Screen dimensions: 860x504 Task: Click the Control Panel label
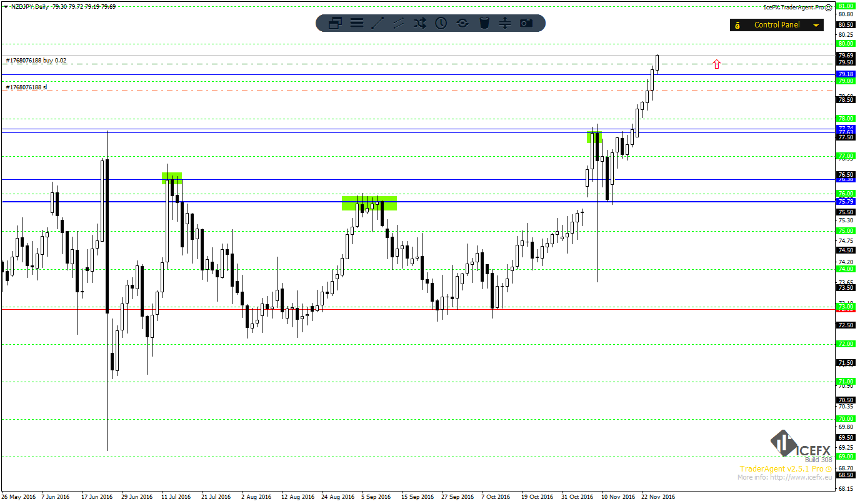777,25
